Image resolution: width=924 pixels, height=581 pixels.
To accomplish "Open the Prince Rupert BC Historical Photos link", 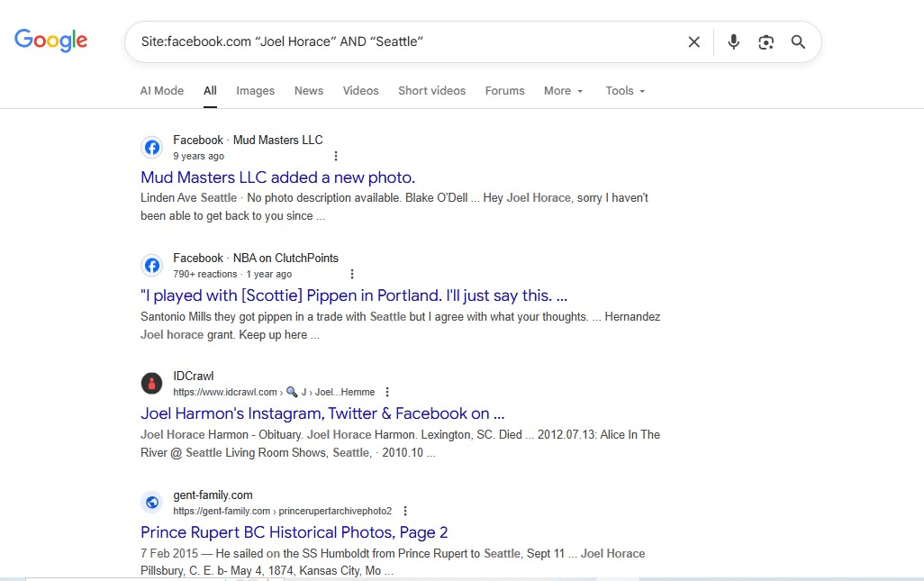I will click(x=294, y=532).
